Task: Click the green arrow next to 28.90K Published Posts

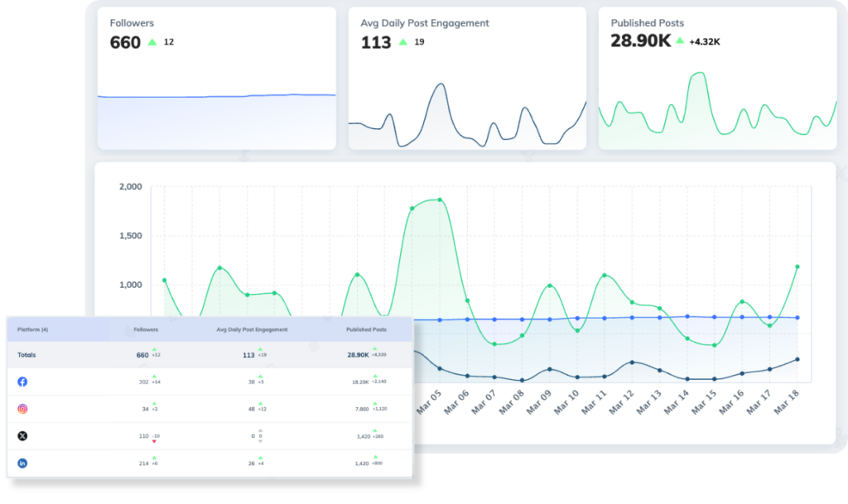Action: (x=373, y=350)
